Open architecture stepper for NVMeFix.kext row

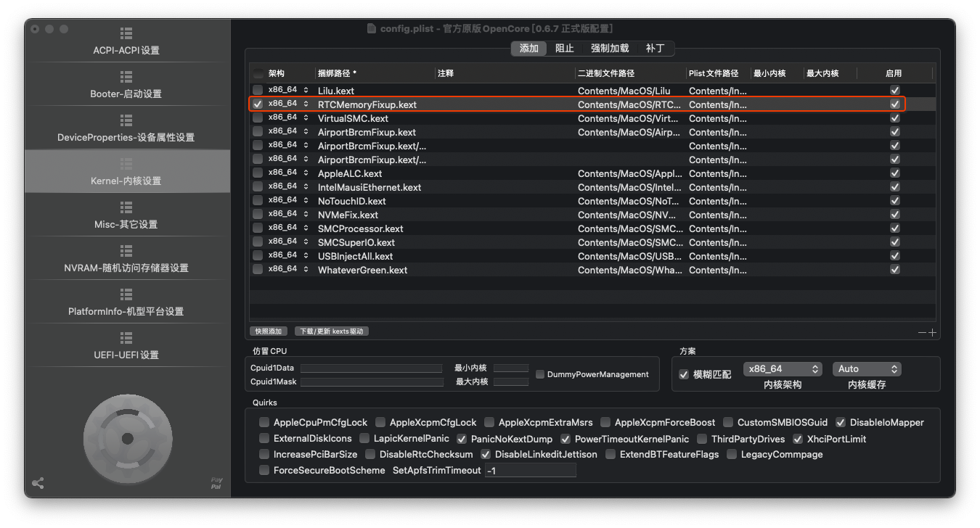click(x=306, y=215)
